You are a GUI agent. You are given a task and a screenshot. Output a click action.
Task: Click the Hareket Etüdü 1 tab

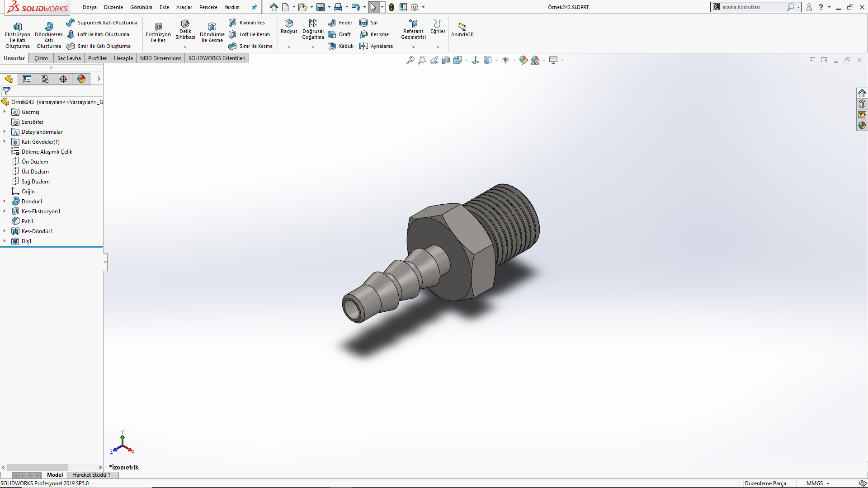(91, 475)
